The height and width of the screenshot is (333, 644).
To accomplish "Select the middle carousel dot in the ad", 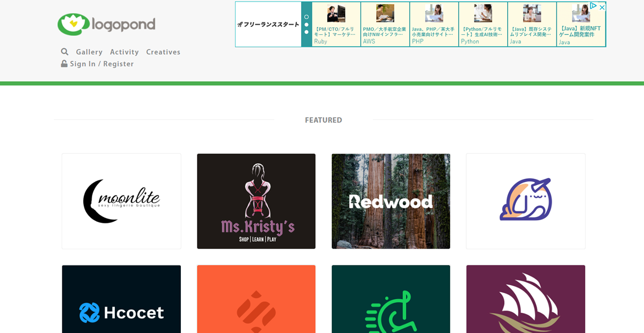I will point(306,24).
